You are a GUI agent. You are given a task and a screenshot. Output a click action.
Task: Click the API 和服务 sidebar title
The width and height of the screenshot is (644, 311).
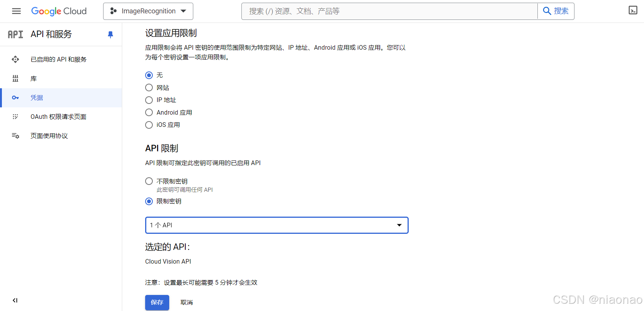pyautogui.click(x=51, y=34)
